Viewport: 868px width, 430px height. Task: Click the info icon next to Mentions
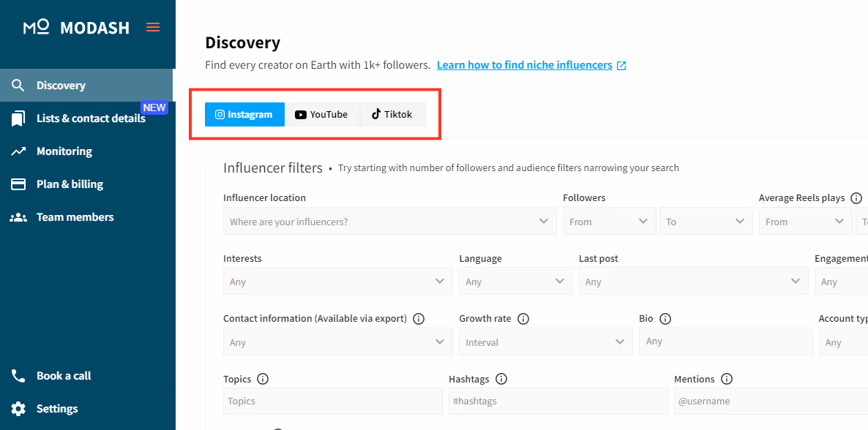(x=727, y=379)
